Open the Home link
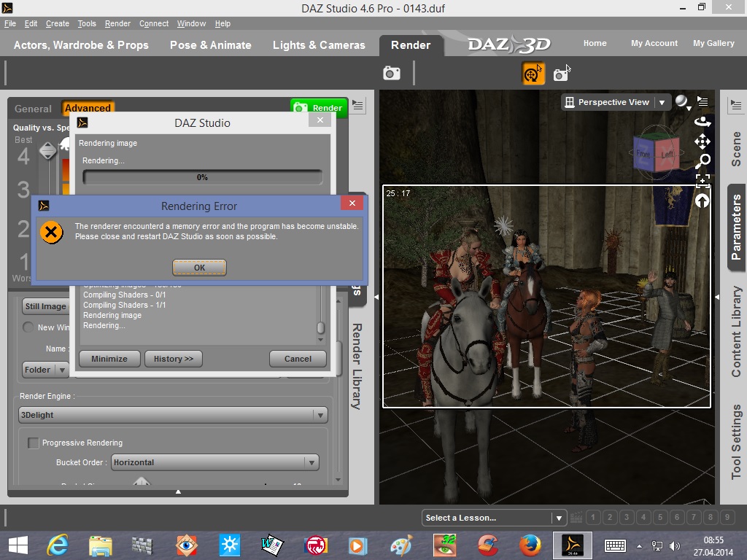This screenshot has height=560, width=747. tap(595, 43)
